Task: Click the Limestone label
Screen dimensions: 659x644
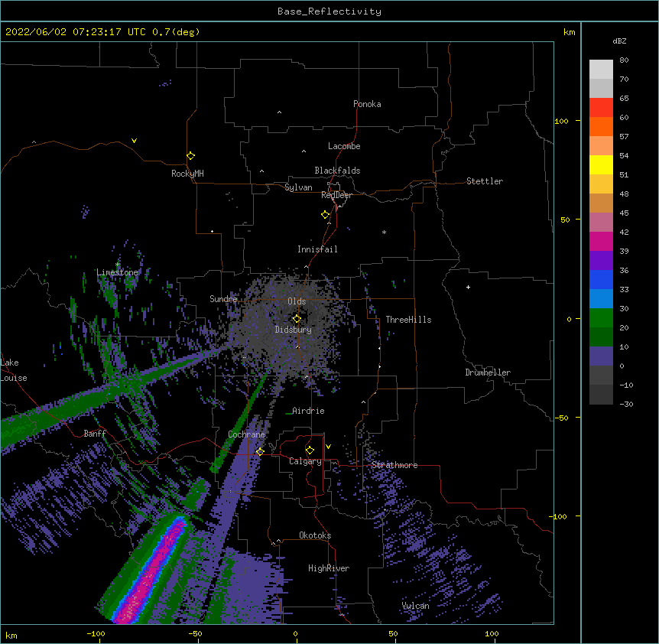Action: 117,272
